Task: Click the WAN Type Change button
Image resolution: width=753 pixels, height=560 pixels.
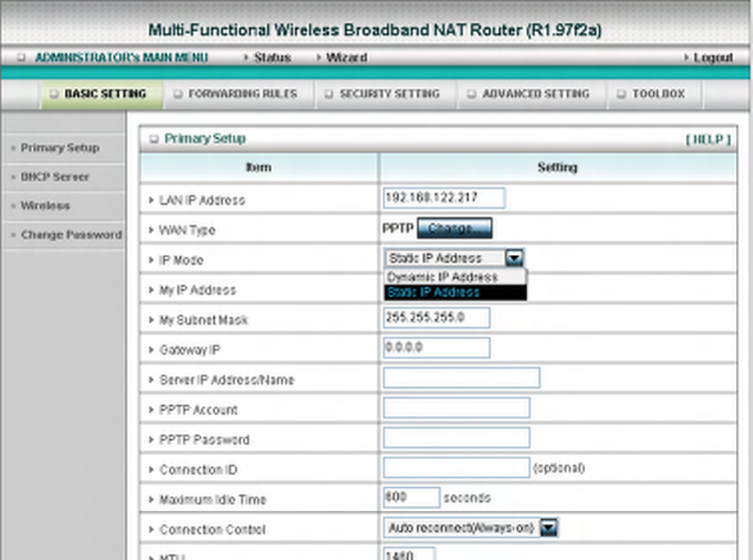Action: tap(454, 228)
